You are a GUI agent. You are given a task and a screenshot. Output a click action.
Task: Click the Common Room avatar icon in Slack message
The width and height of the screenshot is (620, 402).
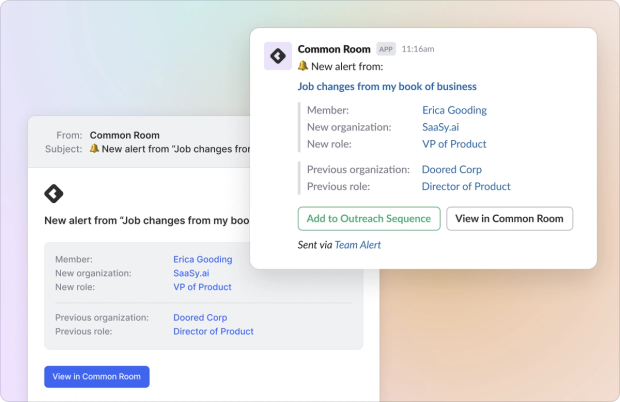(278, 56)
